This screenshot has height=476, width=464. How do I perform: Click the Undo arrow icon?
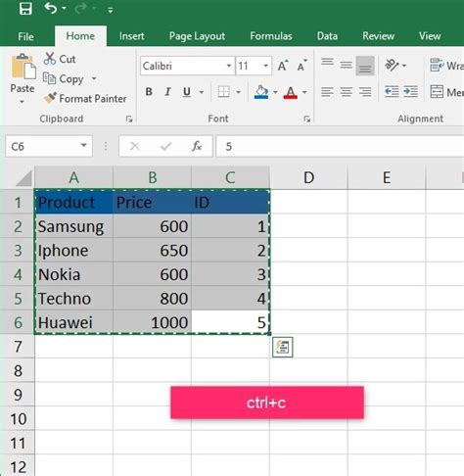(x=51, y=9)
